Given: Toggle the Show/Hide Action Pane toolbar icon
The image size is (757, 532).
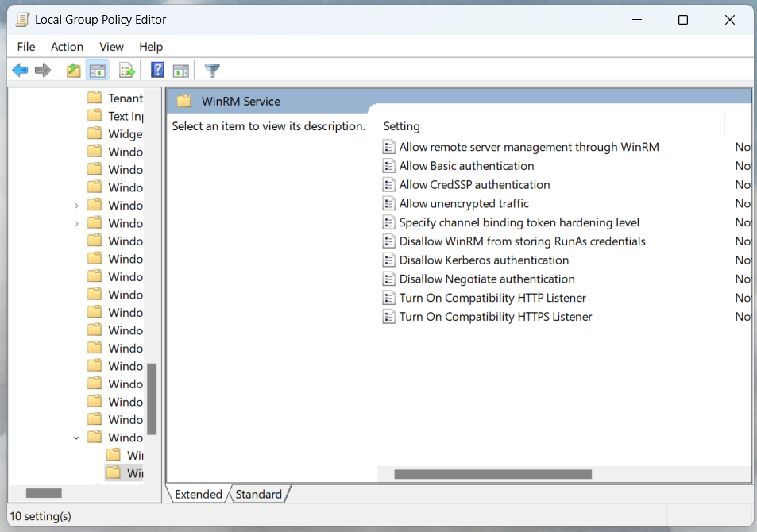Looking at the screenshot, I should point(181,71).
